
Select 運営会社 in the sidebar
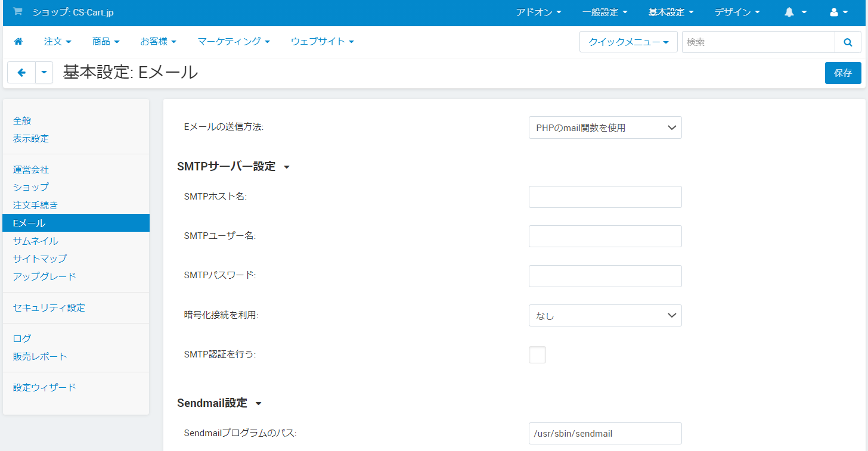(x=31, y=170)
